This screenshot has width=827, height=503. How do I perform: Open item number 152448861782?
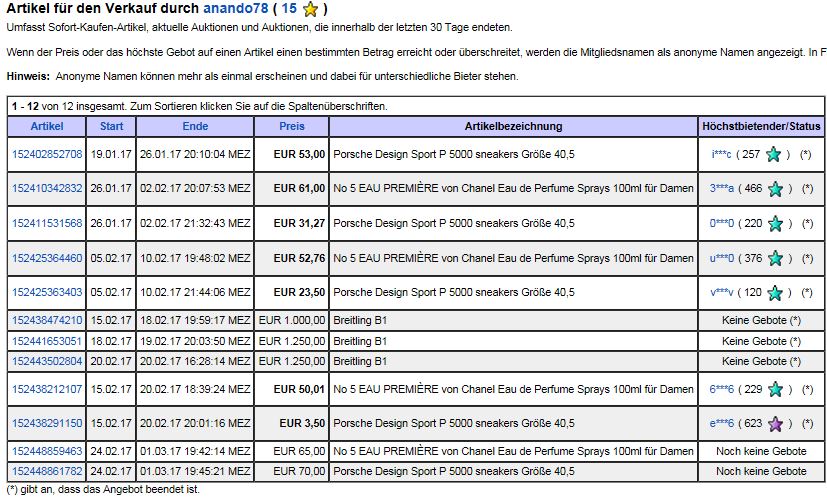(x=47, y=471)
